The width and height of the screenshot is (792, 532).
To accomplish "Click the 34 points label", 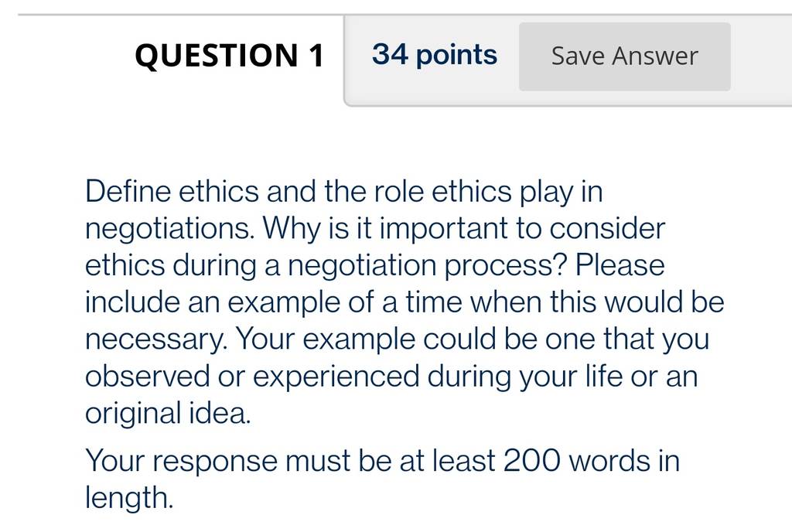I will 435,54.
